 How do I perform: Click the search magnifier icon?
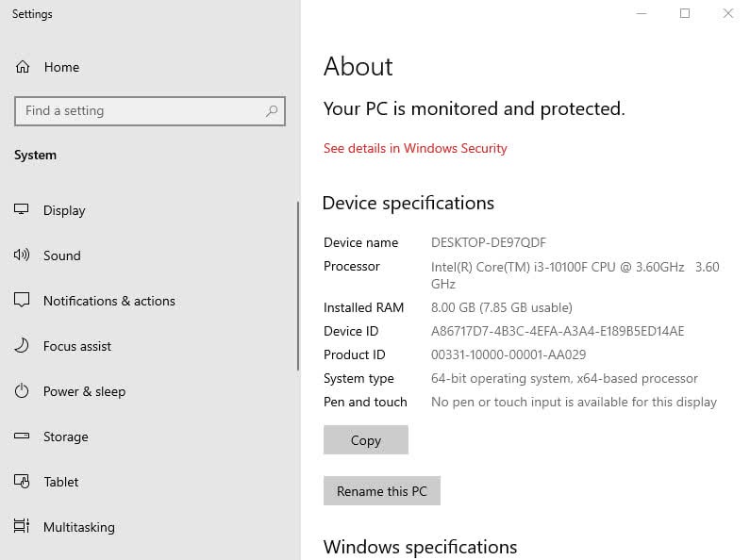pyautogui.click(x=272, y=111)
